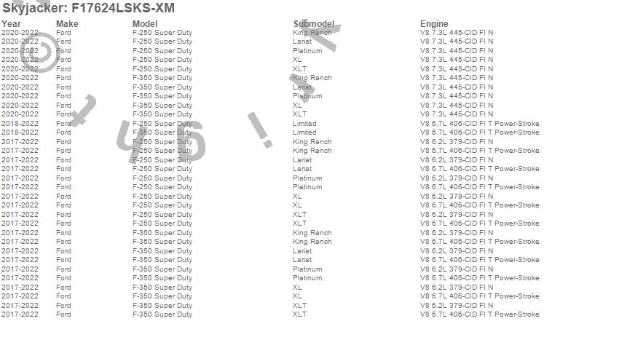This screenshot has height=364, width=619.
Task: Select the Year column header
Action: click(11, 24)
